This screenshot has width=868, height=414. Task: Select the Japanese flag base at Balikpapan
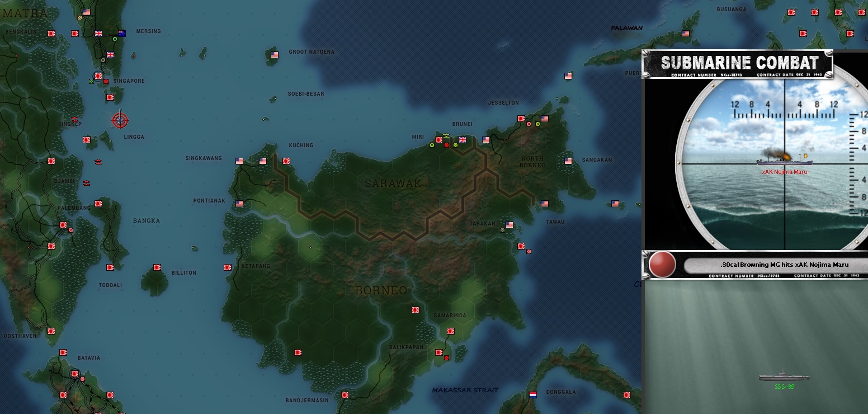click(x=439, y=352)
